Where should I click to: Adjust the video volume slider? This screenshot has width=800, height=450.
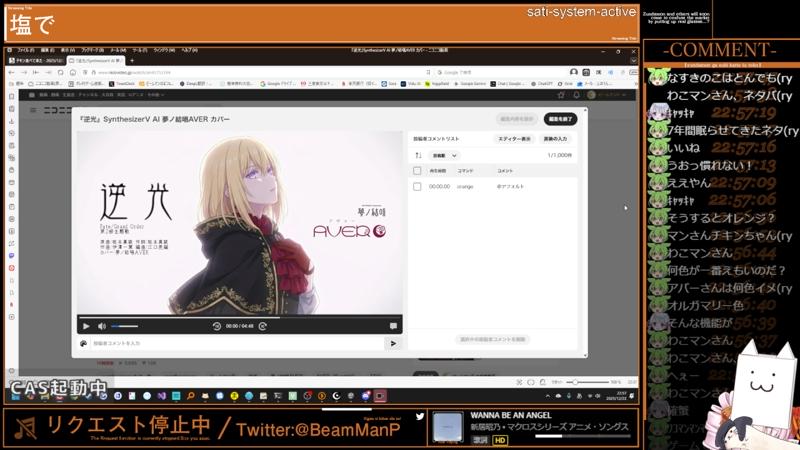125,326
